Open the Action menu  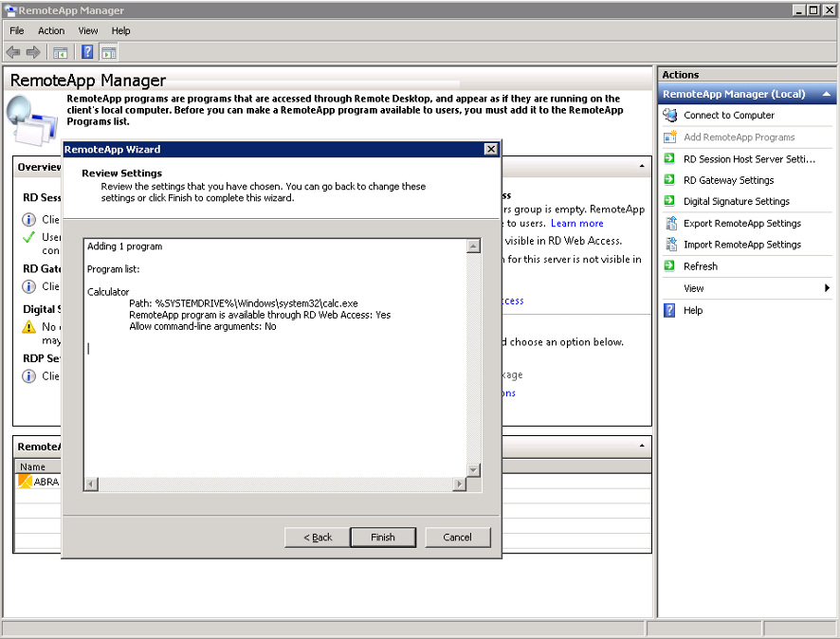(x=51, y=30)
